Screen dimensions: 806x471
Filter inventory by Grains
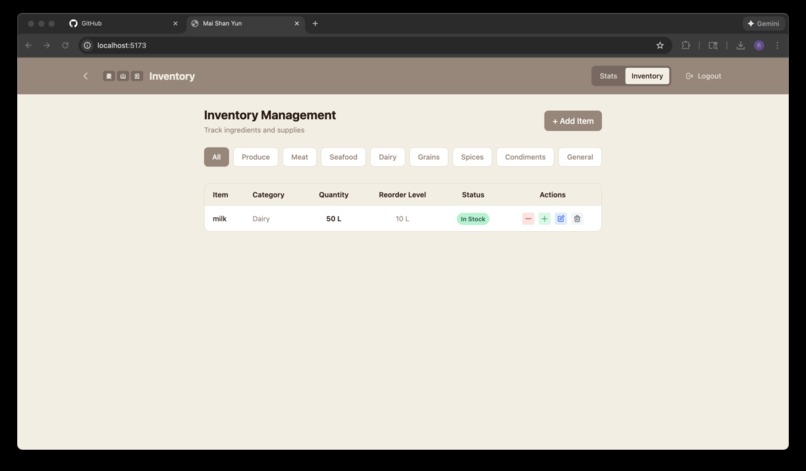click(429, 157)
